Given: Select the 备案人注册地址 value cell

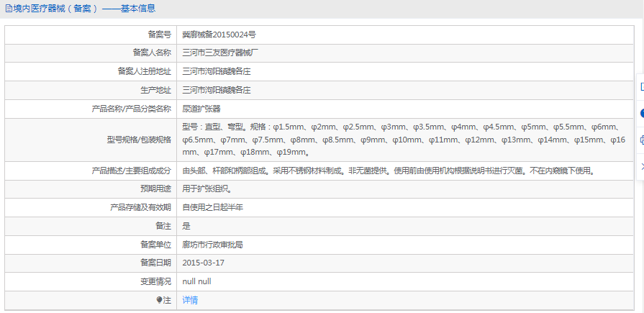Looking at the screenshot, I should pos(405,71).
